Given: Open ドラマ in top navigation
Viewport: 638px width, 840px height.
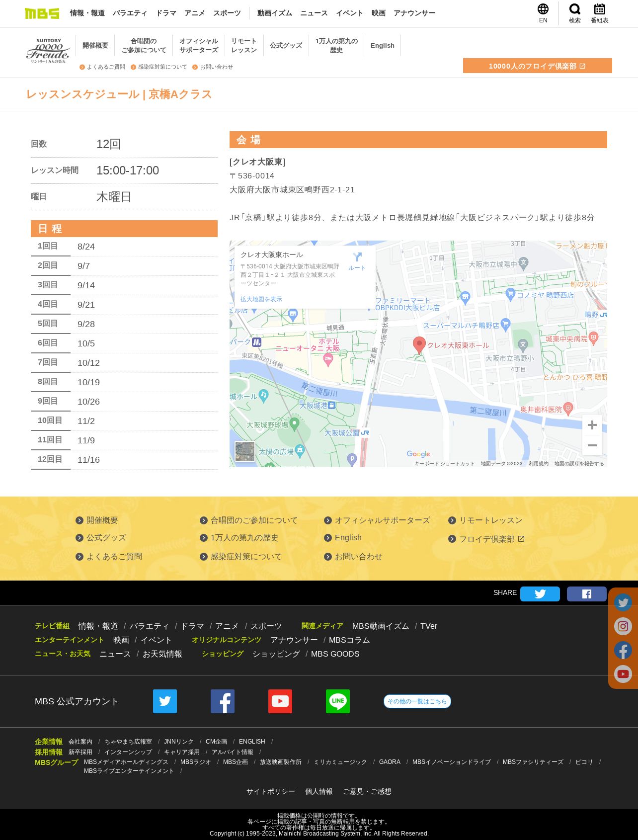Looking at the screenshot, I should click(x=166, y=13).
